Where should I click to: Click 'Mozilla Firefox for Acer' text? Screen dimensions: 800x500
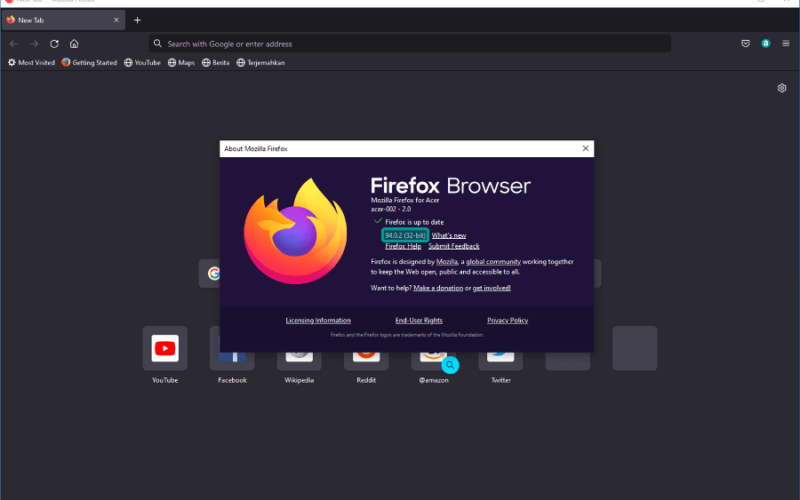[405, 201]
